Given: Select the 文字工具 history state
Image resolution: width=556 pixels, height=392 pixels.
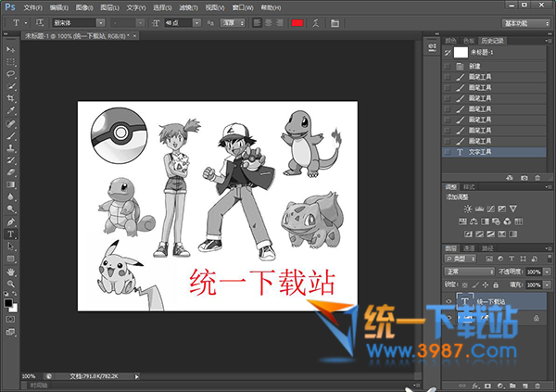Looking at the screenshot, I should tap(494, 152).
